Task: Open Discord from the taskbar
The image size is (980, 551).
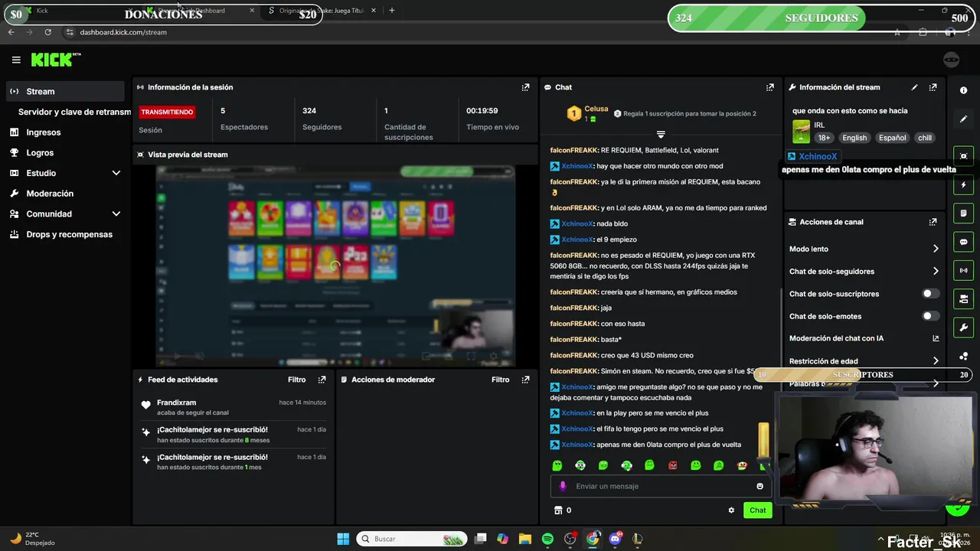Action: [x=615, y=539]
